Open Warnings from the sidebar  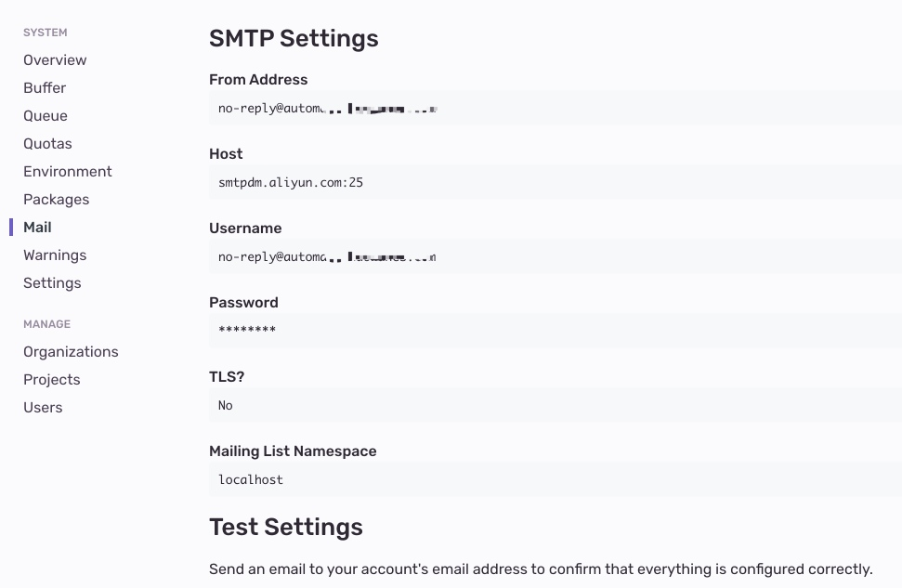click(55, 255)
